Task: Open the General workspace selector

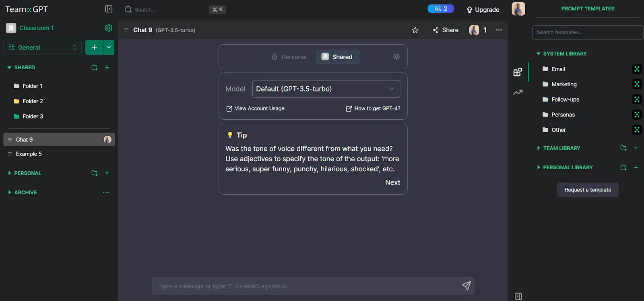Action: pos(43,48)
